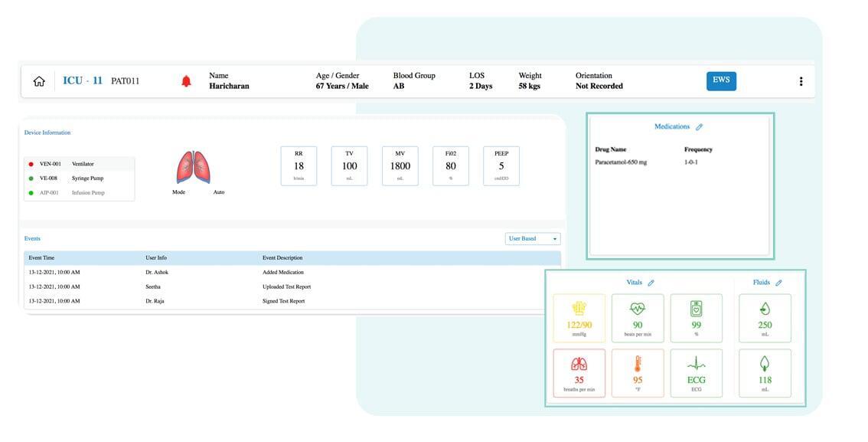Click the temperature 95 °F tile
The width and height of the screenshot is (868, 442).
pos(637,373)
